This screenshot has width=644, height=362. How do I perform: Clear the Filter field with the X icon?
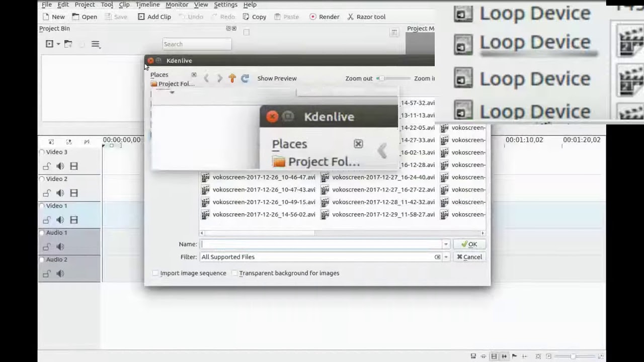tap(437, 257)
